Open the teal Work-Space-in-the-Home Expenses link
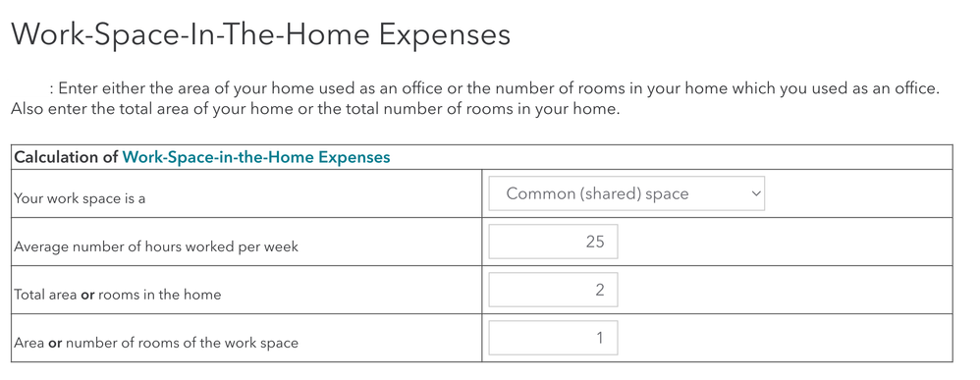This screenshot has width=980, height=380. pyautogui.click(x=256, y=157)
